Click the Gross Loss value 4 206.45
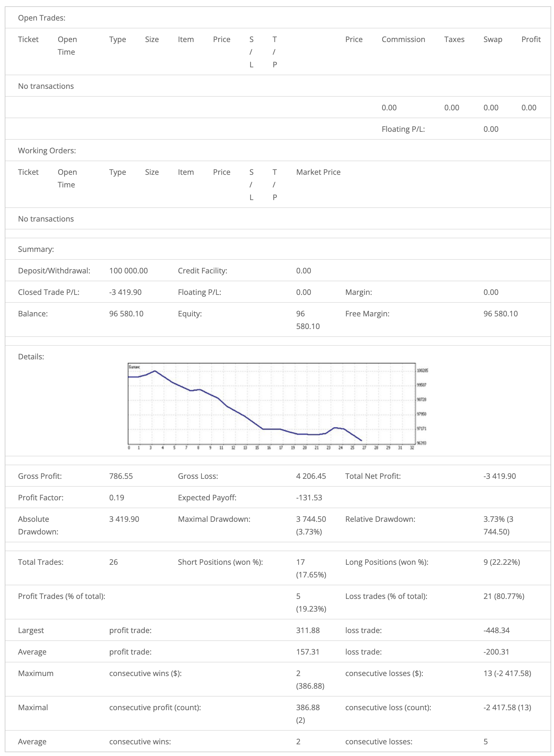Image resolution: width=554 pixels, height=756 pixels. click(311, 476)
